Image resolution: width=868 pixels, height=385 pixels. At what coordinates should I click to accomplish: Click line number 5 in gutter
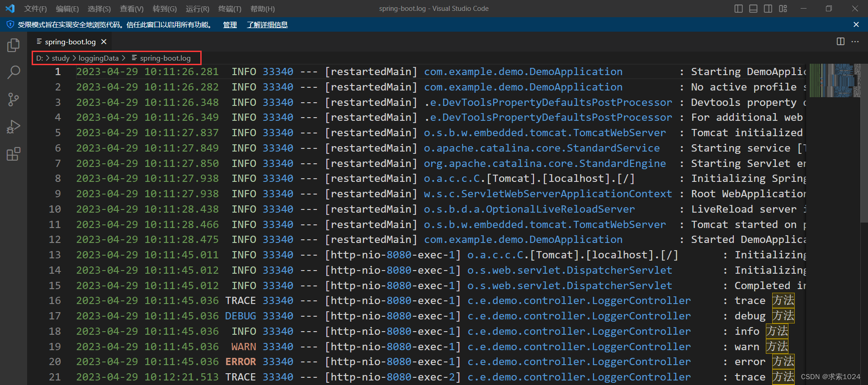coord(57,133)
